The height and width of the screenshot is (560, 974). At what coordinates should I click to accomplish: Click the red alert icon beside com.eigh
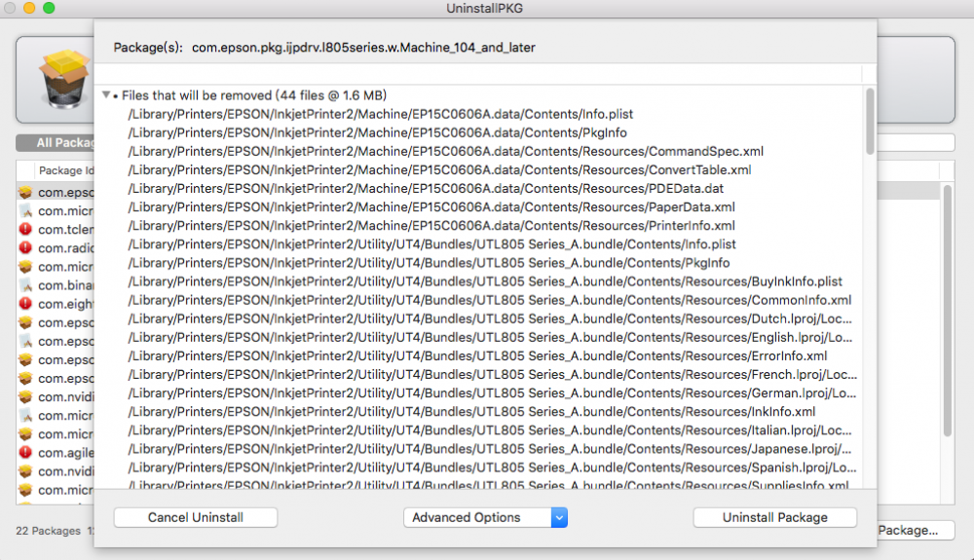(x=25, y=304)
